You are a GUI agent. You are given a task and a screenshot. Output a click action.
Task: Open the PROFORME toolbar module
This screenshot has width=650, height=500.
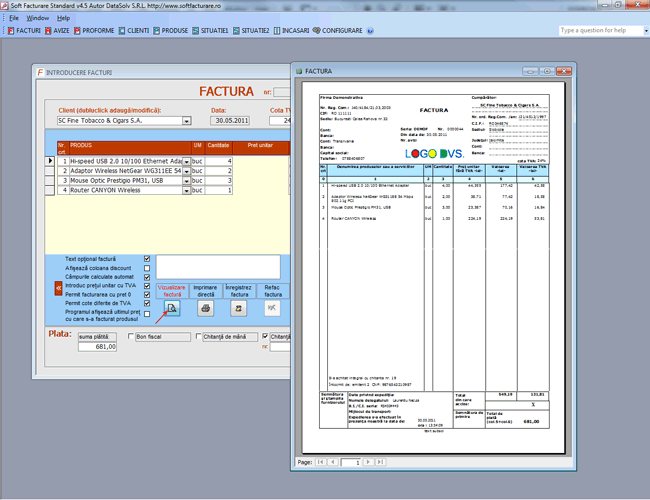tap(94, 31)
